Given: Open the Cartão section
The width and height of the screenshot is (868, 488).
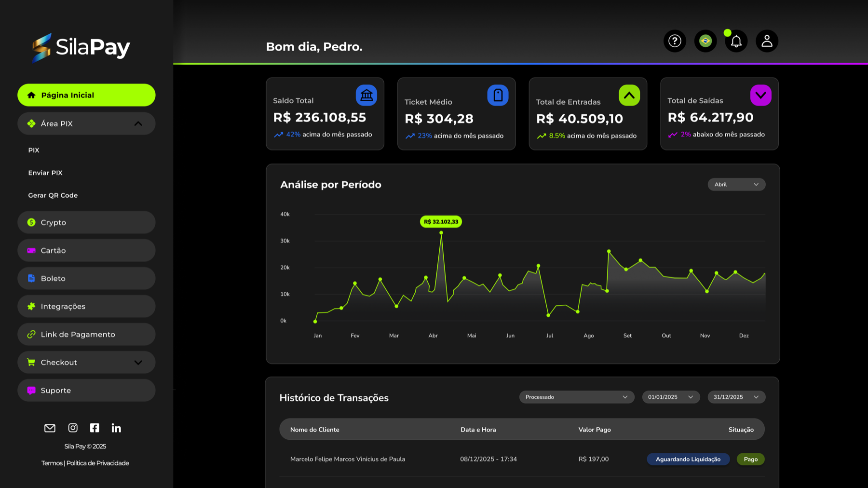Looking at the screenshot, I should [x=86, y=250].
